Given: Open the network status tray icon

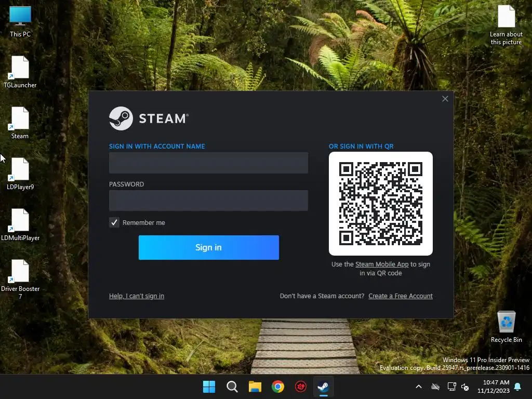Looking at the screenshot, I should (x=451, y=387).
